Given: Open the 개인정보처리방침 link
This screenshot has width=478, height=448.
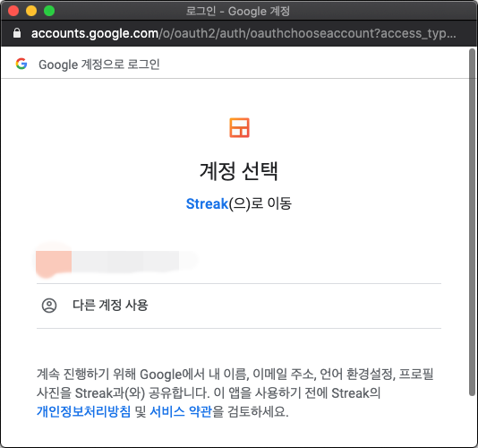Looking at the screenshot, I should click(x=83, y=411).
